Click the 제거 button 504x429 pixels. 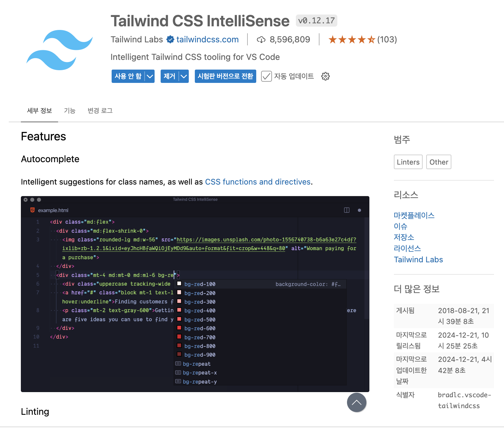point(170,76)
